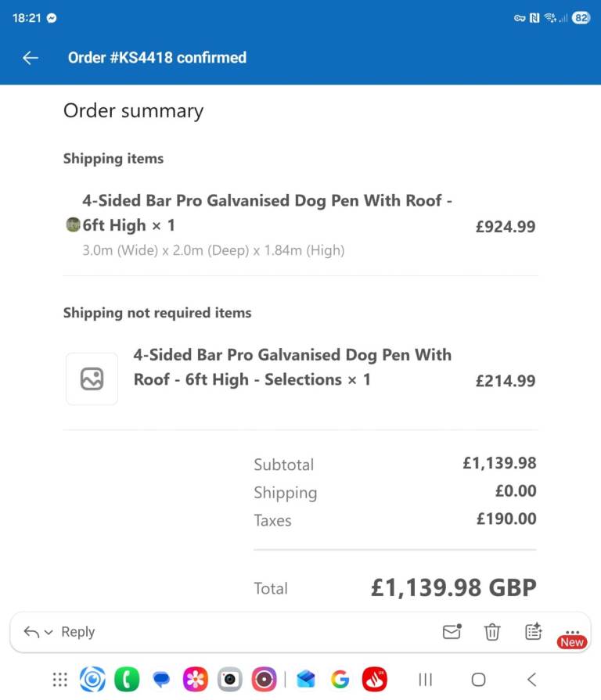Screen dimensions: 601x700
Task: Tap the recent apps navigation button
Action: click(426, 679)
